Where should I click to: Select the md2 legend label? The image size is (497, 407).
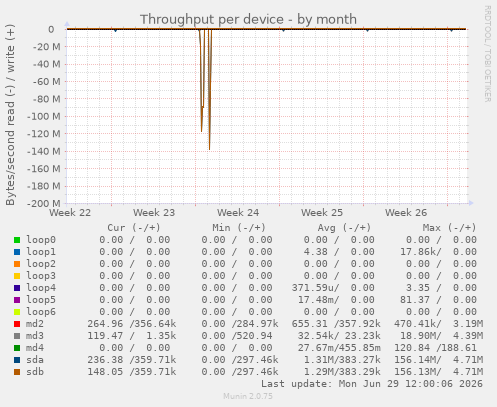35,324
